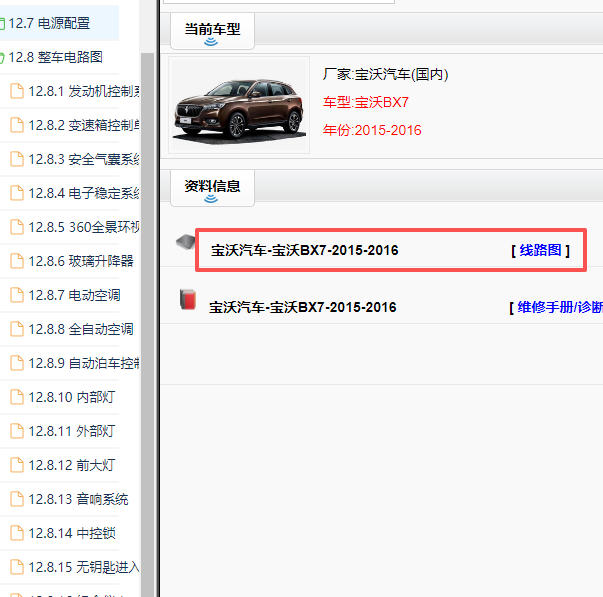Click the 宝沃BX7 car thumbnail image
Screen dimensions: 603x597
point(239,105)
